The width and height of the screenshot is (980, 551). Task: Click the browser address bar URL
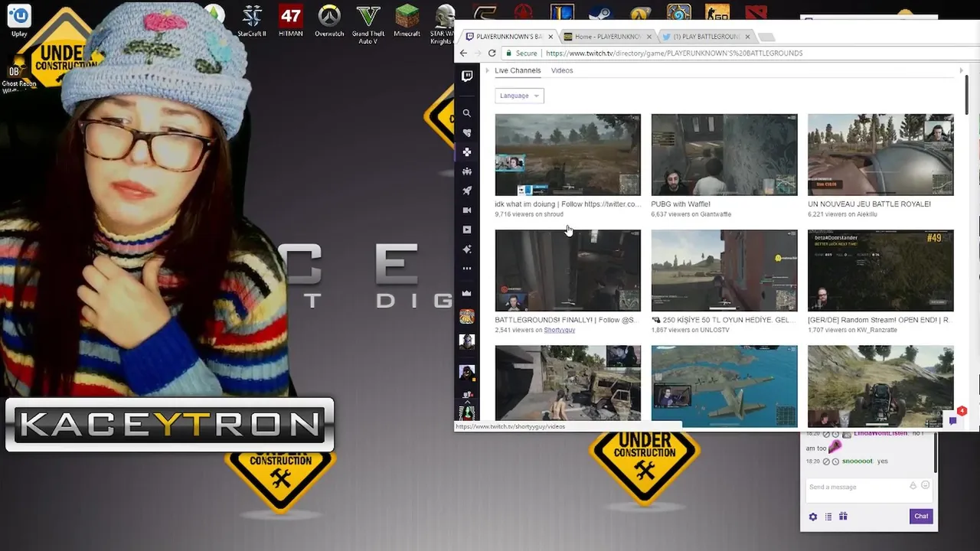pyautogui.click(x=674, y=54)
